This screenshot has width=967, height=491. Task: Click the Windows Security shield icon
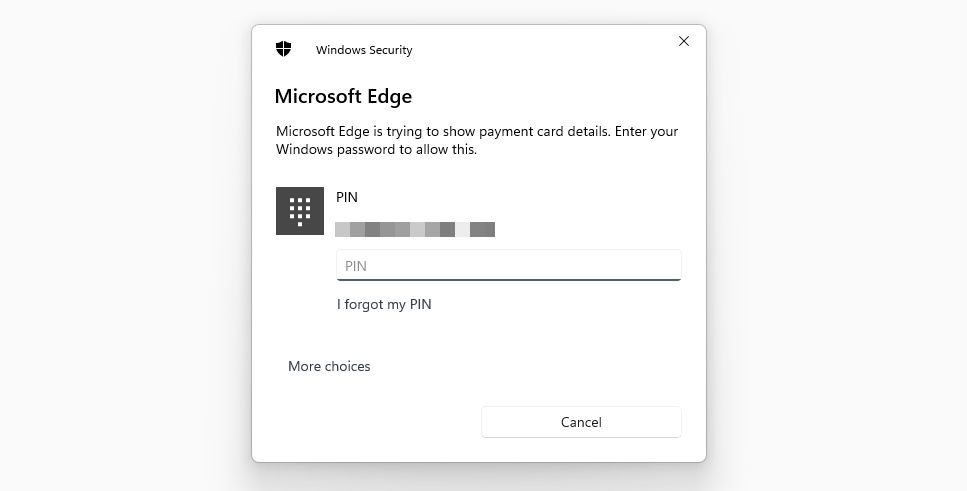click(x=284, y=49)
